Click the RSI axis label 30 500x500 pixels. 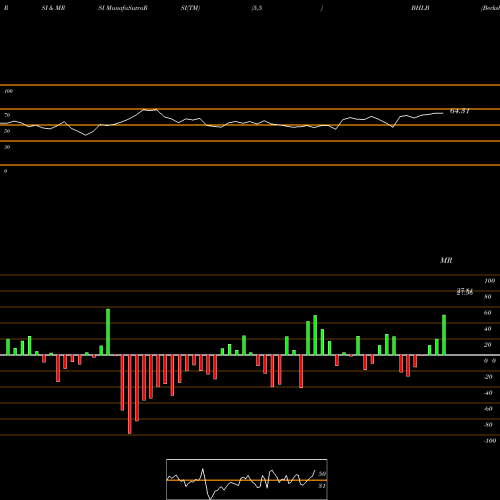pos(7,147)
